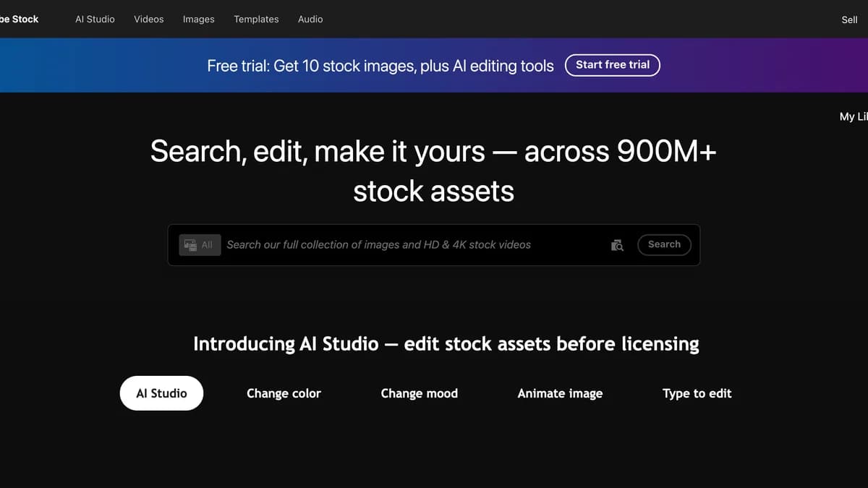Click the free trial banner text

pos(380,66)
